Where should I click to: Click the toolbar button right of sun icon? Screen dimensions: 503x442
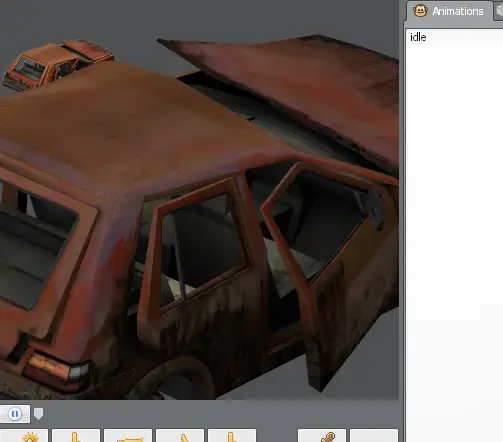pos(76,437)
